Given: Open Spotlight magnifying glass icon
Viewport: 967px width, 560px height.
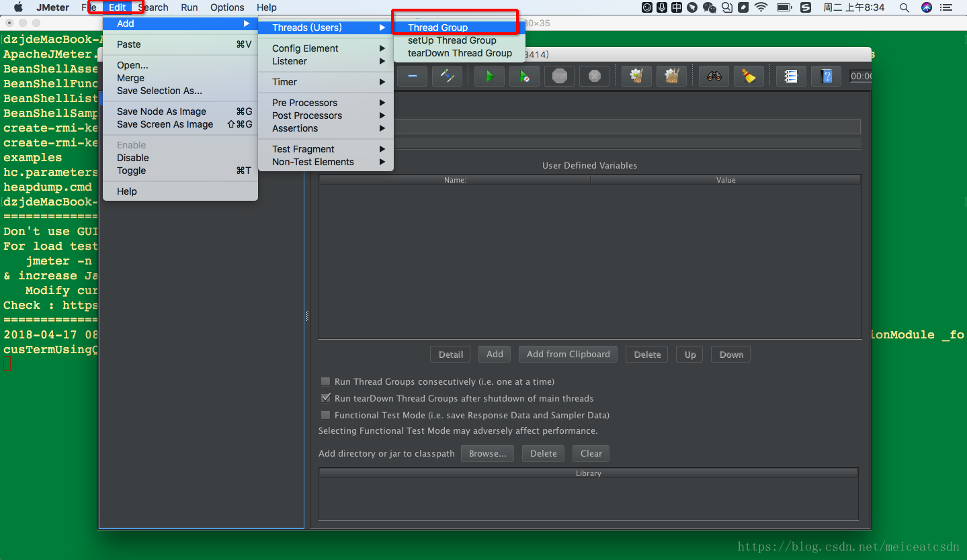Looking at the screenshot, I should coord(905,7).
